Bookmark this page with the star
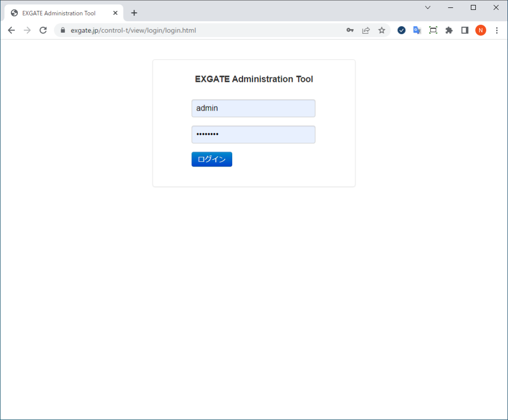Screen dimensions: 508x420 (x=382, y=30)
